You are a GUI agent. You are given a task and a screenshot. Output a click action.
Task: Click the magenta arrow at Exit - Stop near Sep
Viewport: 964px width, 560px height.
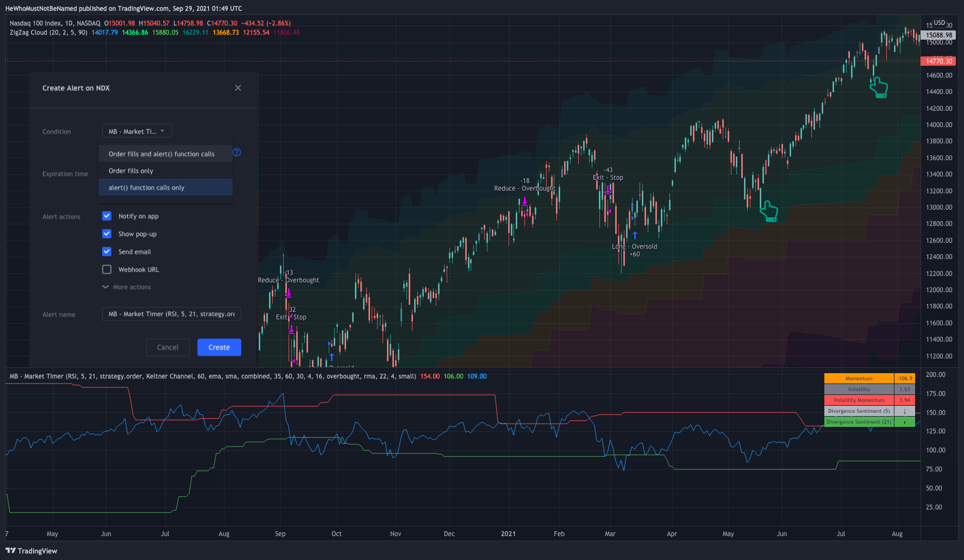click(x=292, y=329)
